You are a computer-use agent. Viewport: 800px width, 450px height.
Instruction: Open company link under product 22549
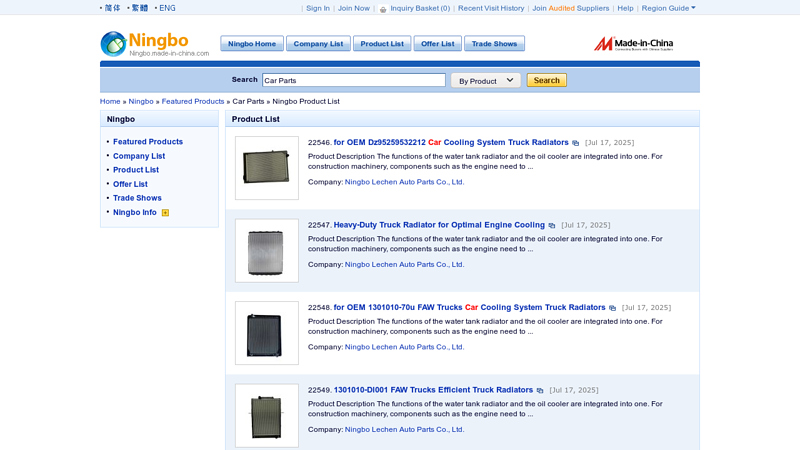(x=405, y=430)
